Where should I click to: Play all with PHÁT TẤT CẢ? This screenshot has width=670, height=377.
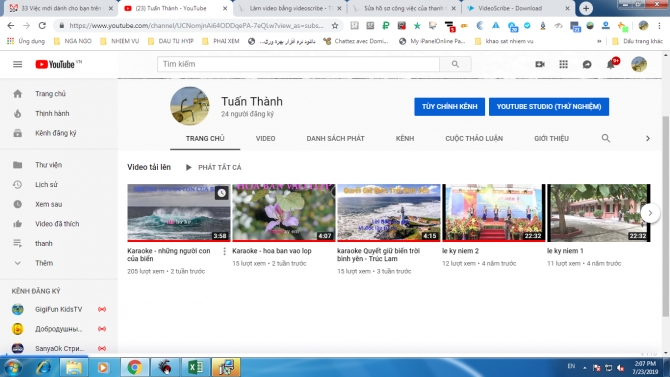pos(213,167)
